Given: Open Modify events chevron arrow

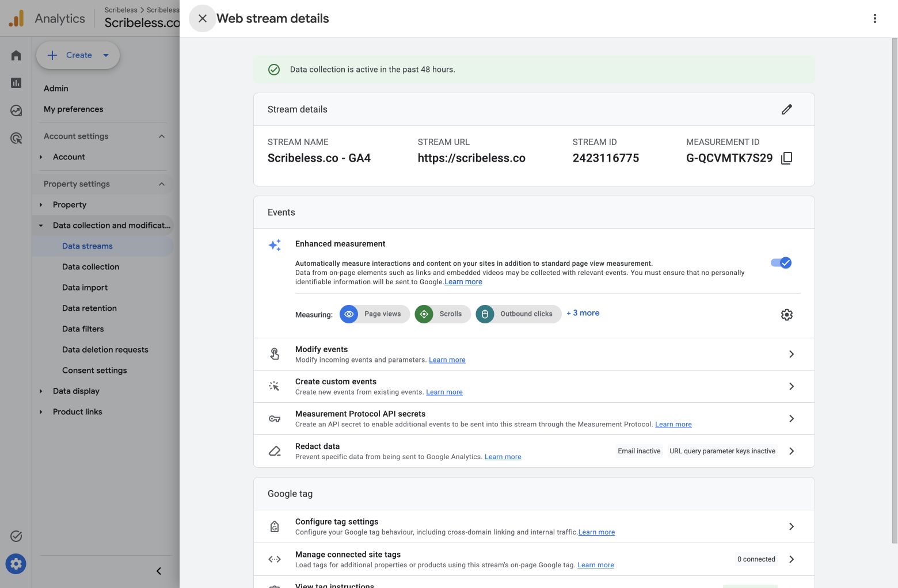Looking at the screenshot, I should 792,354.
